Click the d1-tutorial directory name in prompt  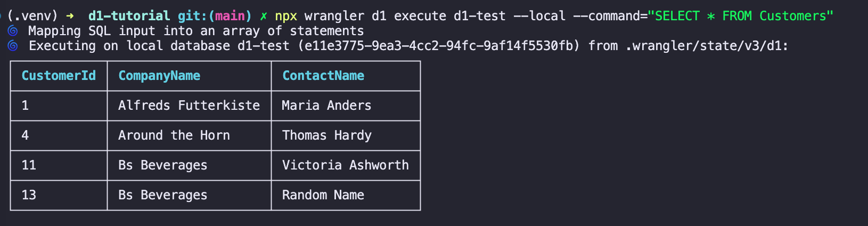[129, 16]
